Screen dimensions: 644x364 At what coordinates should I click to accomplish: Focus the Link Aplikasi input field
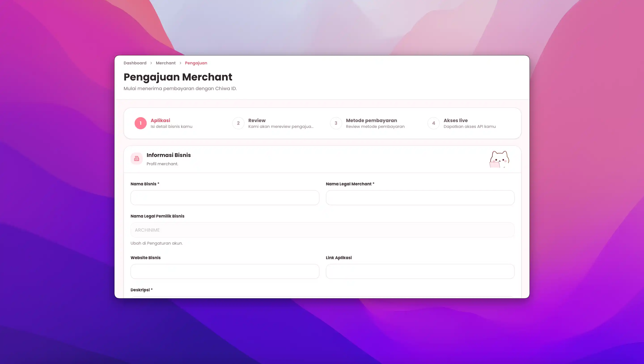click(x=420, y=271)
